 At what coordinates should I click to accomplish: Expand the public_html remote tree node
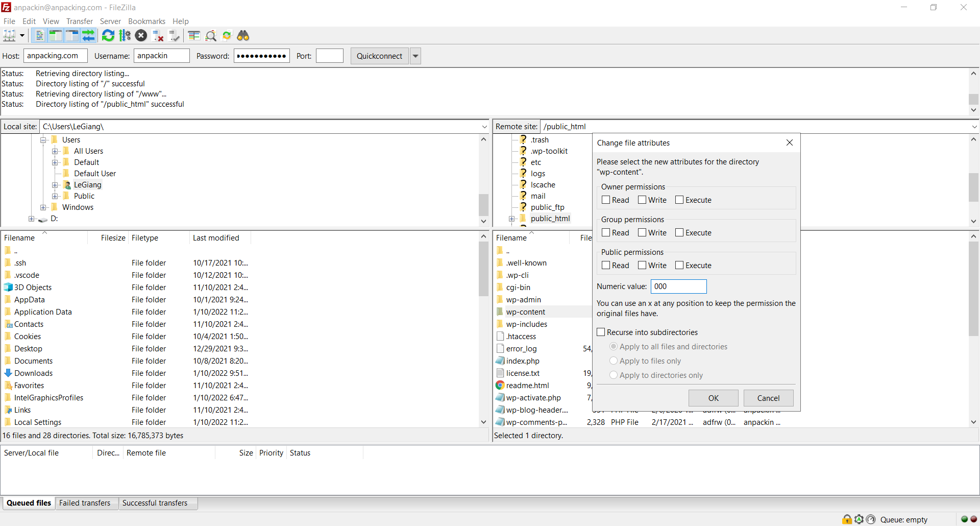(x=511, y=219)
